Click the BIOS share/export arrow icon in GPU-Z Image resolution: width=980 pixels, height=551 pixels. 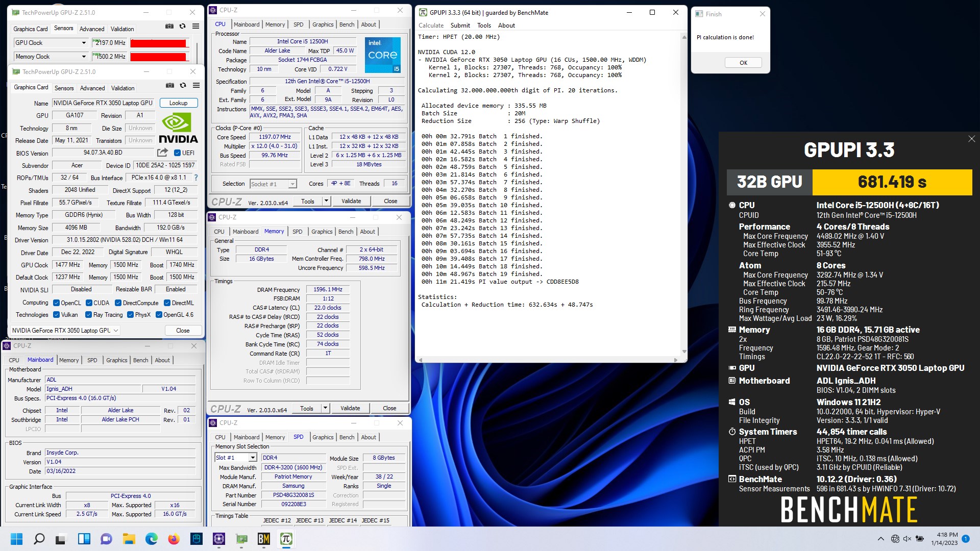pyautogui.click(x=162, y=153)
